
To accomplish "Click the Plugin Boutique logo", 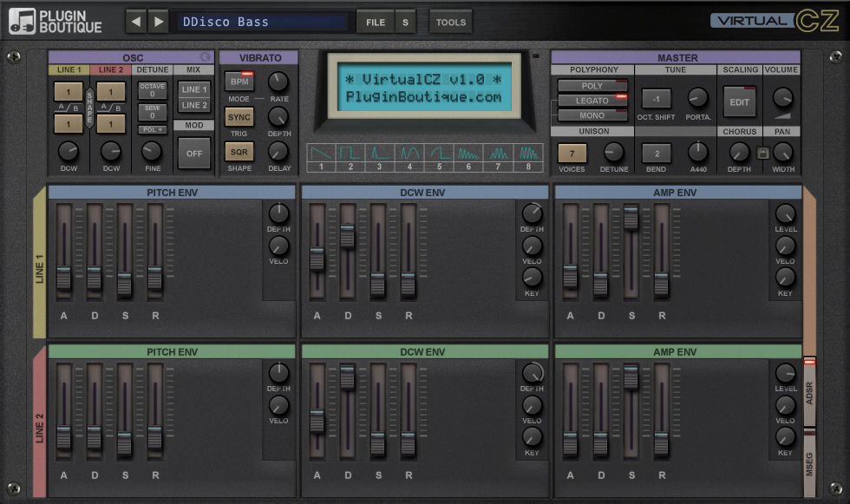I will coord(56,22).
